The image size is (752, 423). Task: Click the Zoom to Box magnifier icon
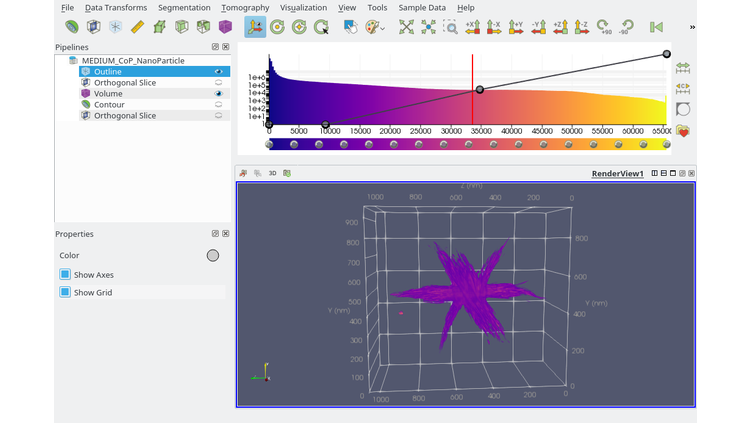coord(451,27)
